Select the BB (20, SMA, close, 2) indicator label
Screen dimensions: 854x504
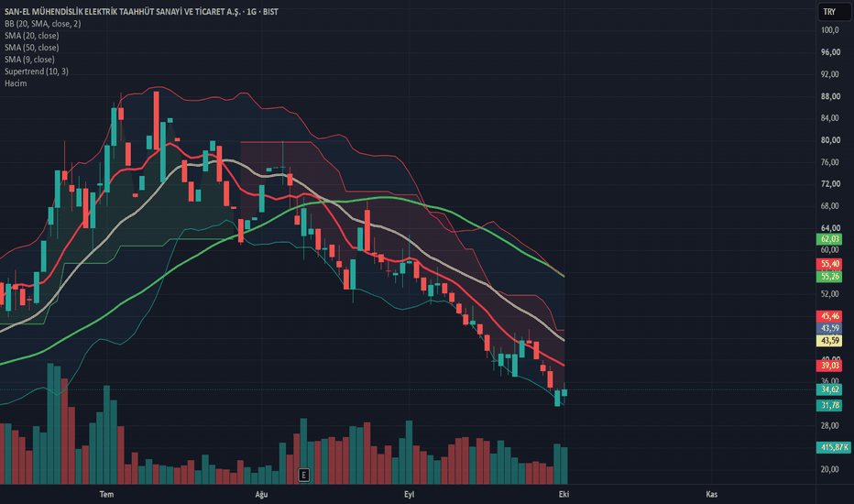[42, 24]
